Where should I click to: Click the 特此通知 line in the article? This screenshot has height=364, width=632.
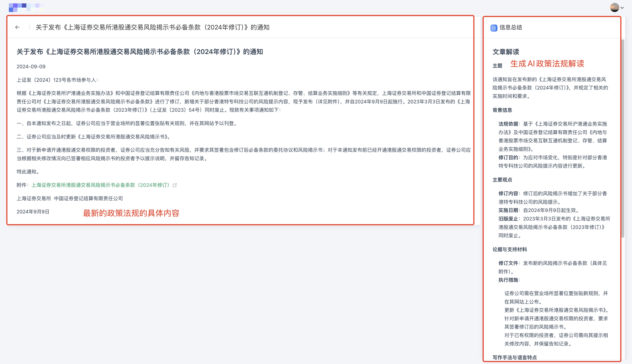(x=28, y=171)
